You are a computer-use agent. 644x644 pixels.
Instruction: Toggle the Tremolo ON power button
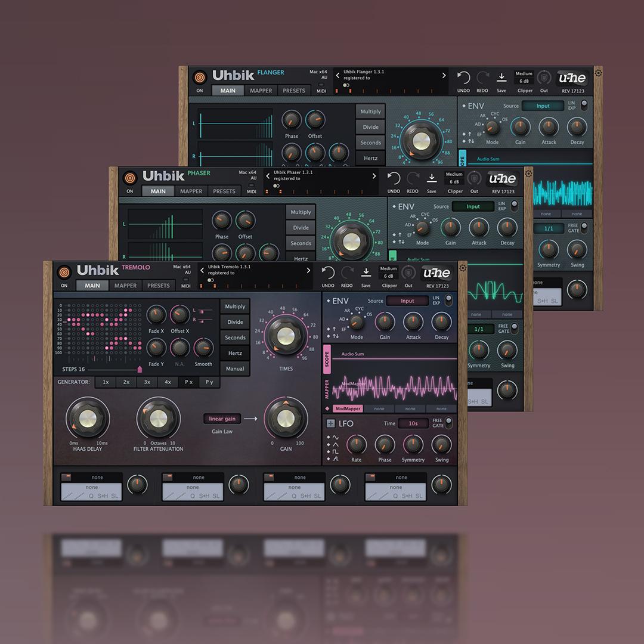click(64, 273)
